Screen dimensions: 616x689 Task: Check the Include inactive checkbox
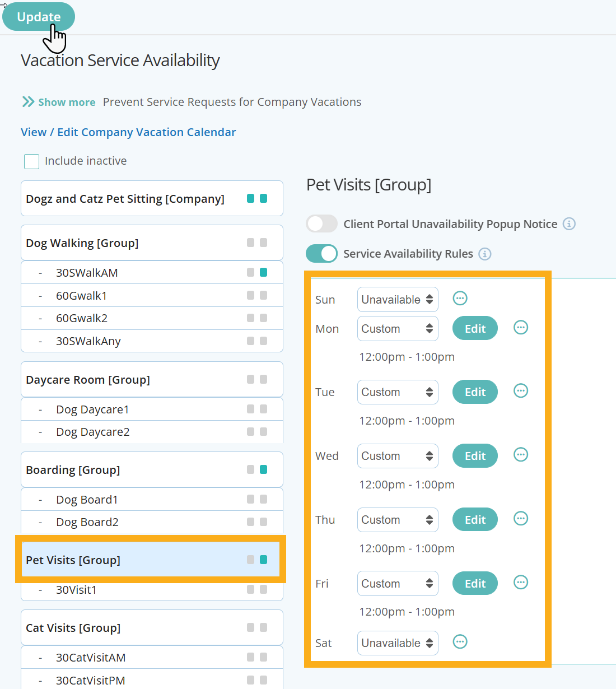coord(31,161)
